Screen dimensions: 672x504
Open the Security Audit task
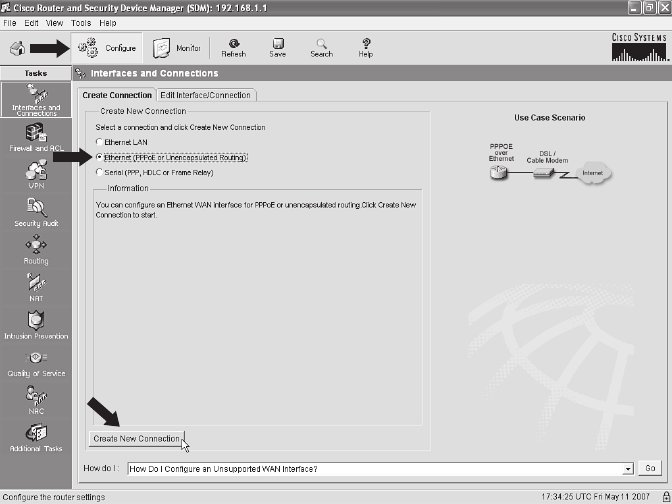coord(36,212)
